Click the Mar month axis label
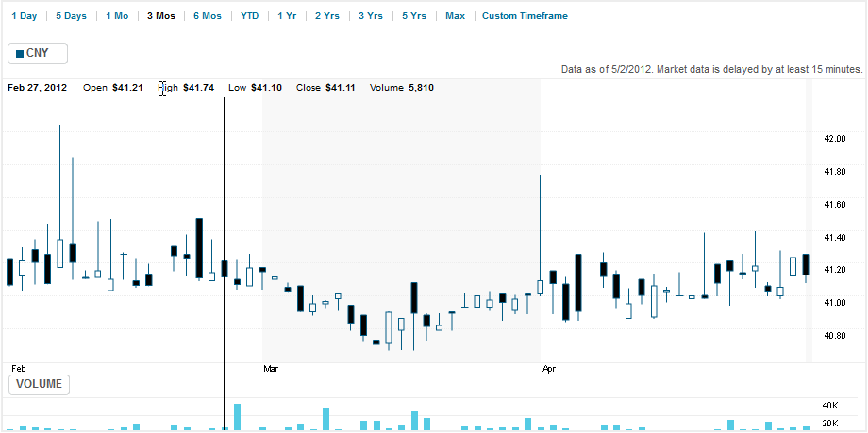 pos(270,368)
